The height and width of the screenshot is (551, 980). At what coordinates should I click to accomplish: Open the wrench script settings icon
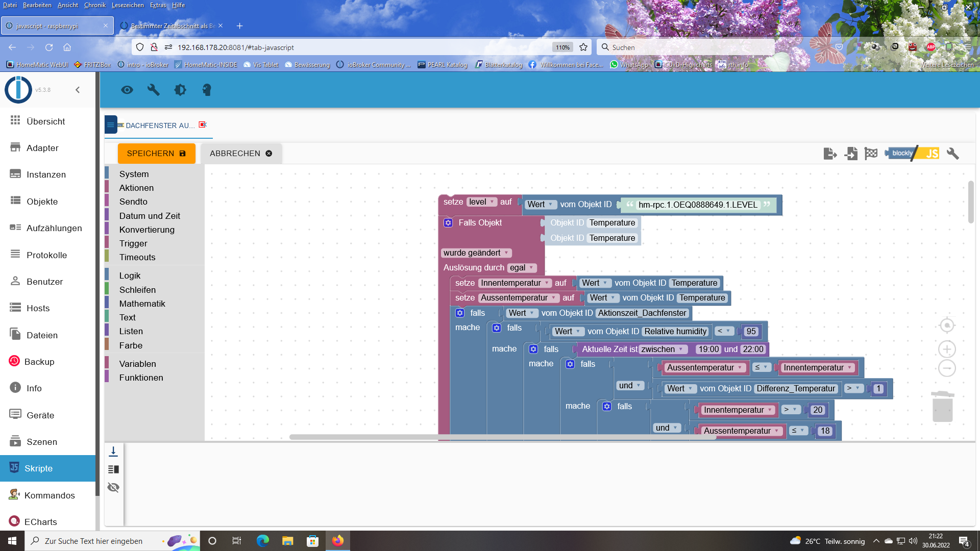point(952,154)
